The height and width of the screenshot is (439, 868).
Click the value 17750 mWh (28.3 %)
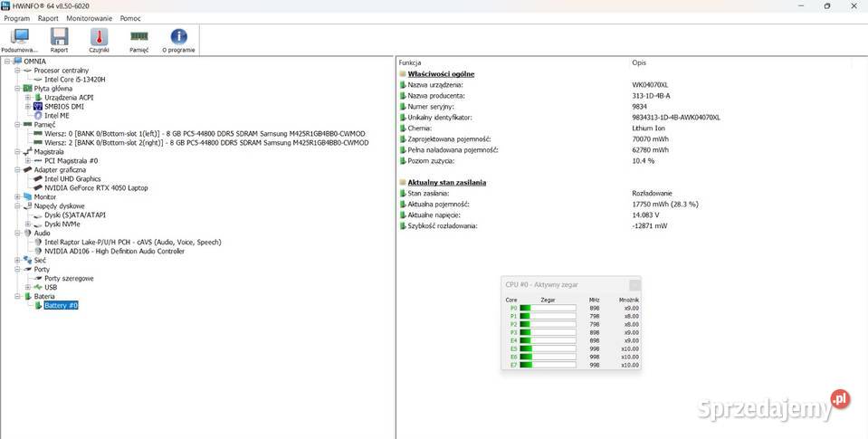665,205
